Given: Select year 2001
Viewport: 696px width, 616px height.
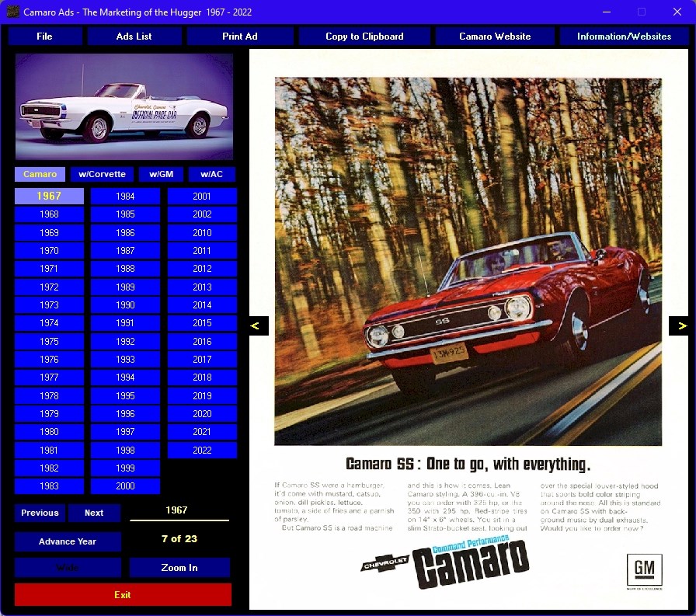Looking at the screenshot, I should pos(202,197).
